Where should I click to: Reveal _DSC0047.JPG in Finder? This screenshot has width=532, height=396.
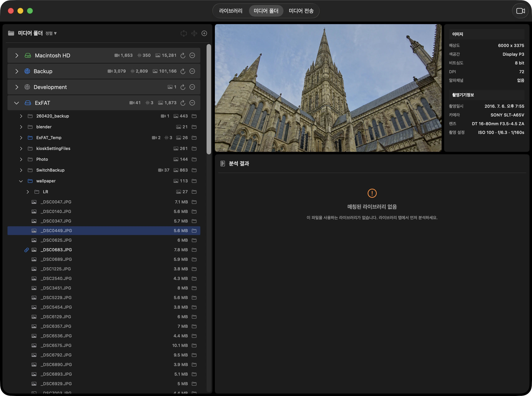point(194,202)
